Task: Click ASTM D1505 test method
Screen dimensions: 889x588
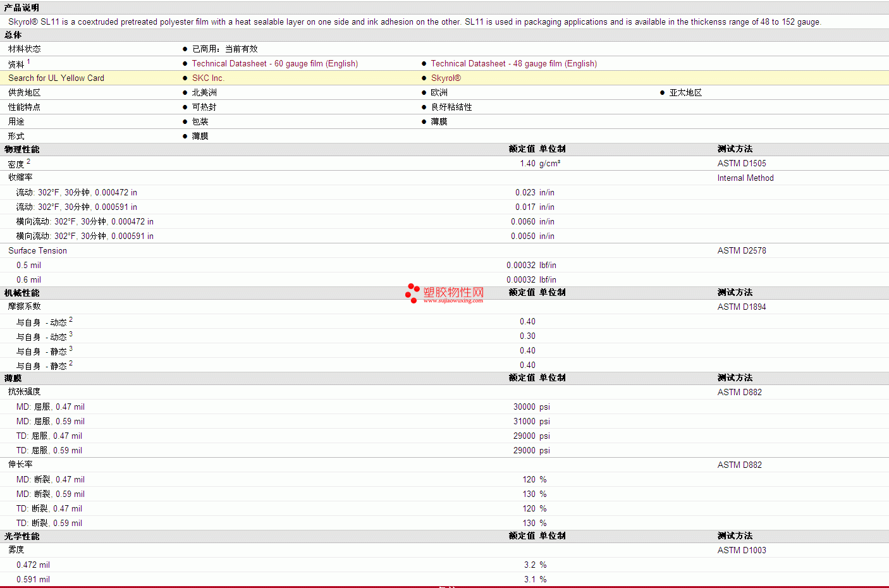Action: [742, 163]
